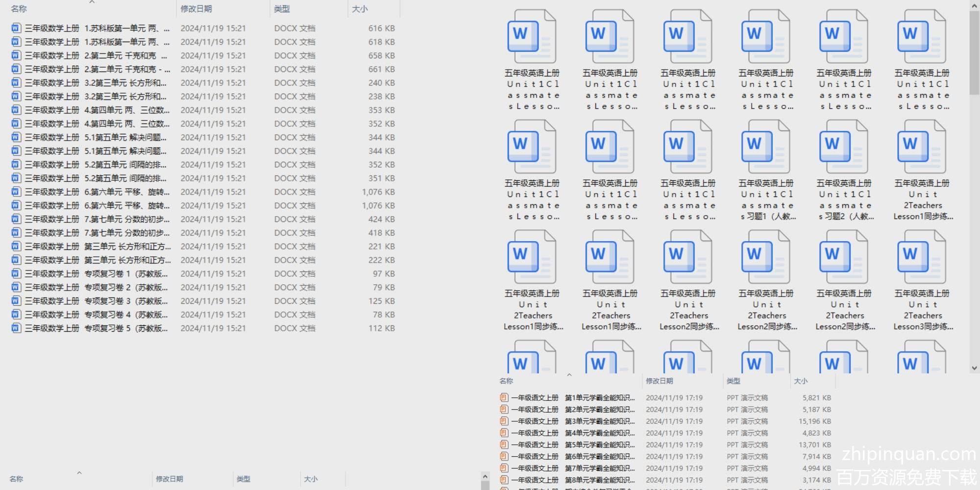Click the Word icon next to 专项复习卷 3
980x490 pixels.
point(16,301)
